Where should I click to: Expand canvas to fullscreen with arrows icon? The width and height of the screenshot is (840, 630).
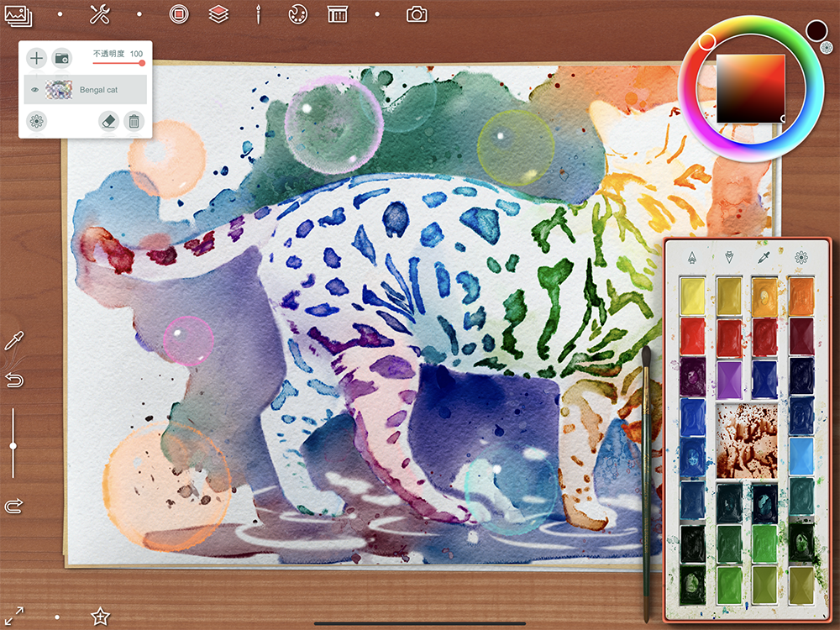(14, 616)
